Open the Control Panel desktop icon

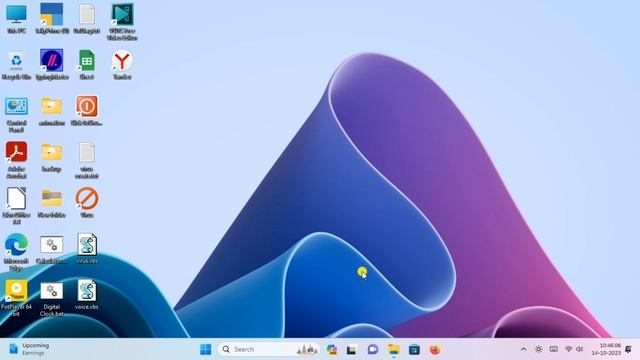coord(16,114)
